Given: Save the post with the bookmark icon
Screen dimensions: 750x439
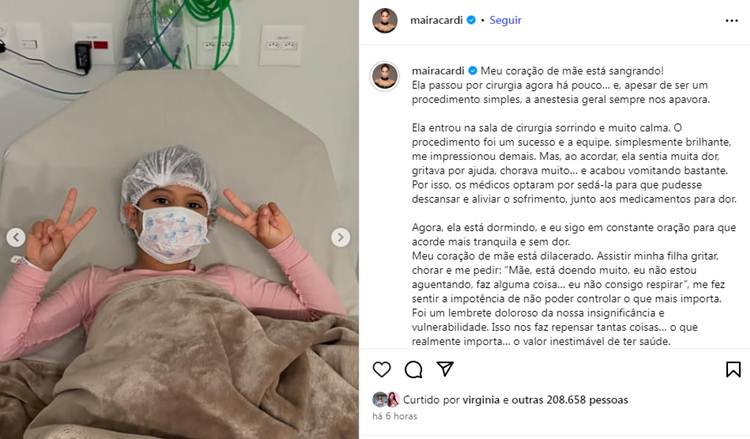Looking at the screenshot, I should [733, 369].
